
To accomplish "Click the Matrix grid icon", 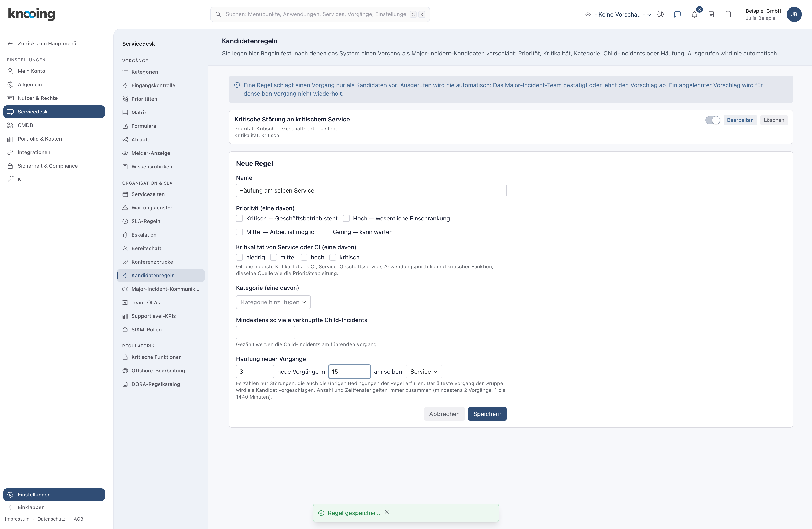I will 125,112.
